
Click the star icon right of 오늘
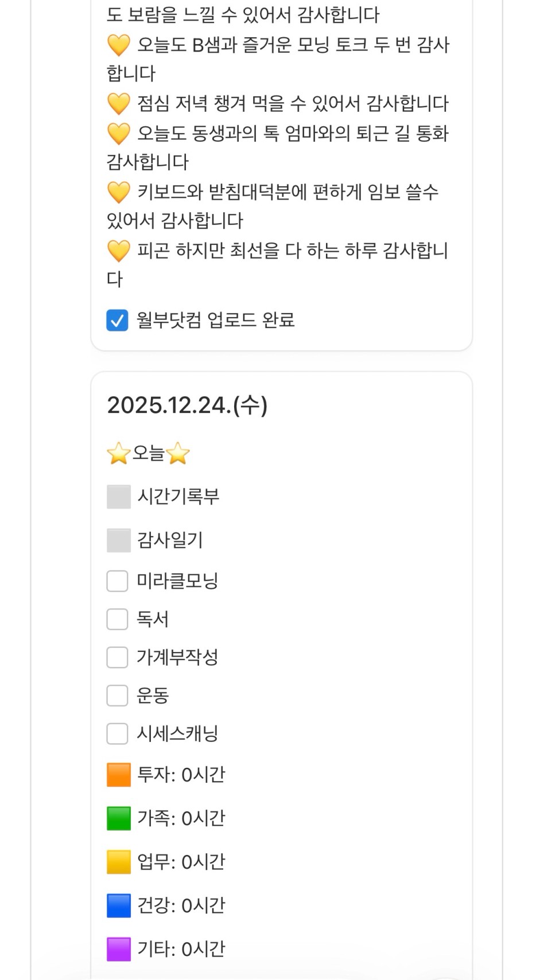tap(178, 454)
